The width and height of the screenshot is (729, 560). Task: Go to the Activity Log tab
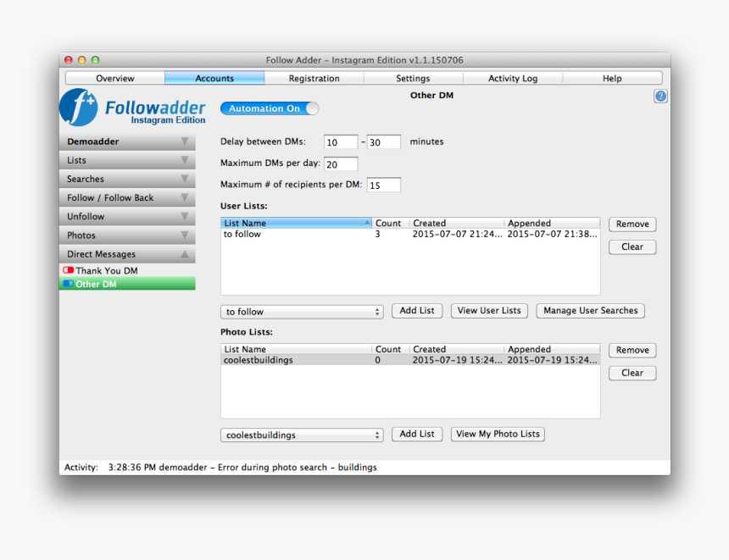(x=513, y=78)
